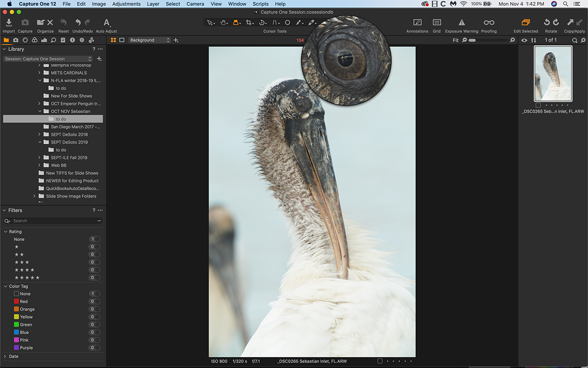The image size is (588, 368).
Task: Run Auto Adjust
Action: point(106,23)
